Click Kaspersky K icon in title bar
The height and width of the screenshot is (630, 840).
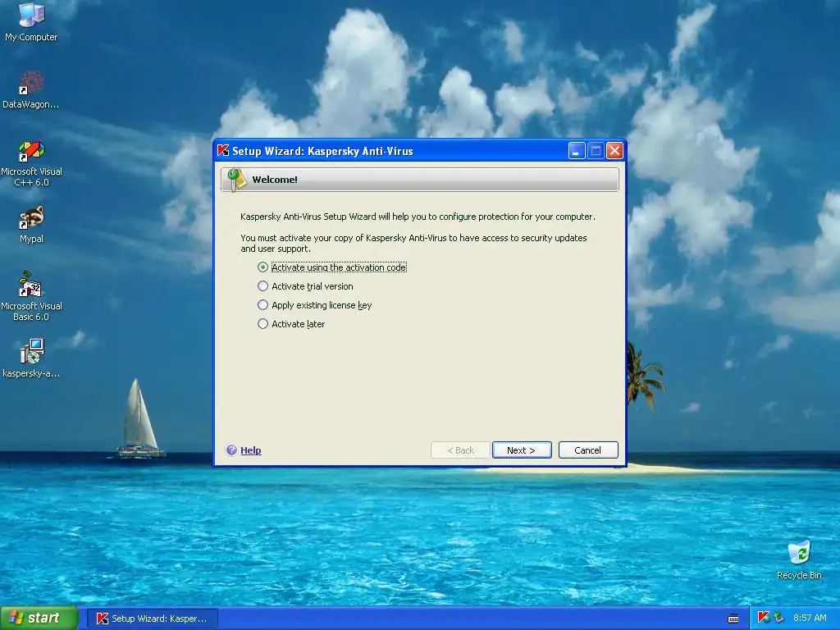223,151
